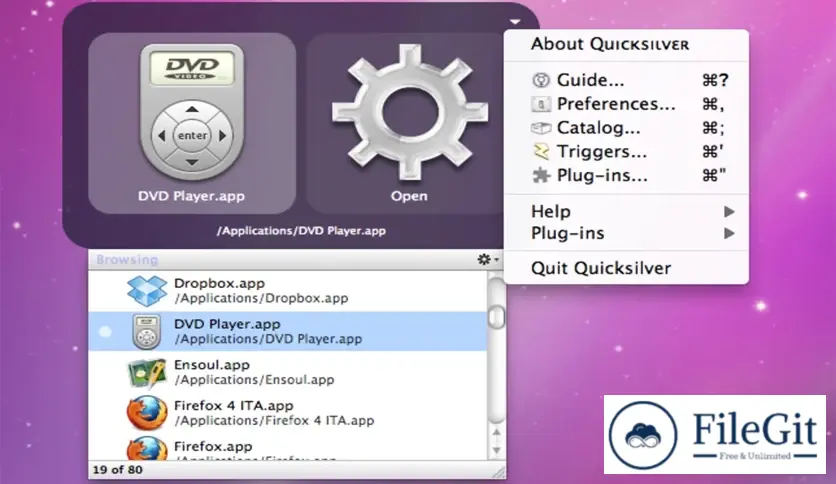
Task: Select Catalog… menu entry
Action: 626,128
